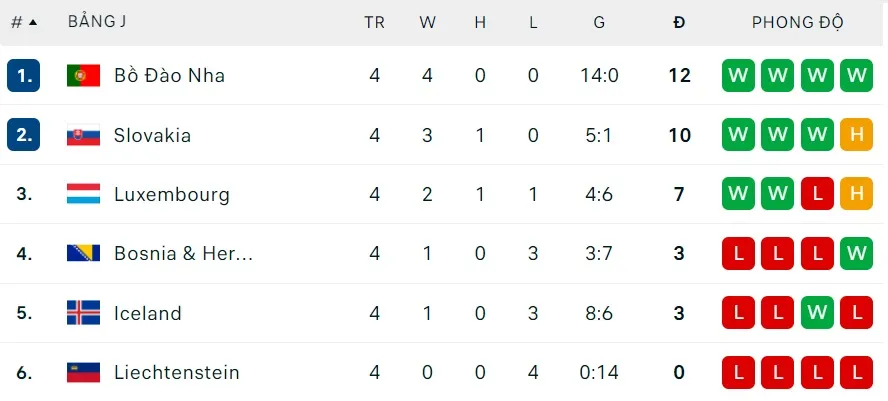
Task: Click the Luxembourg flag icon
Action: [x=83, y=194]
